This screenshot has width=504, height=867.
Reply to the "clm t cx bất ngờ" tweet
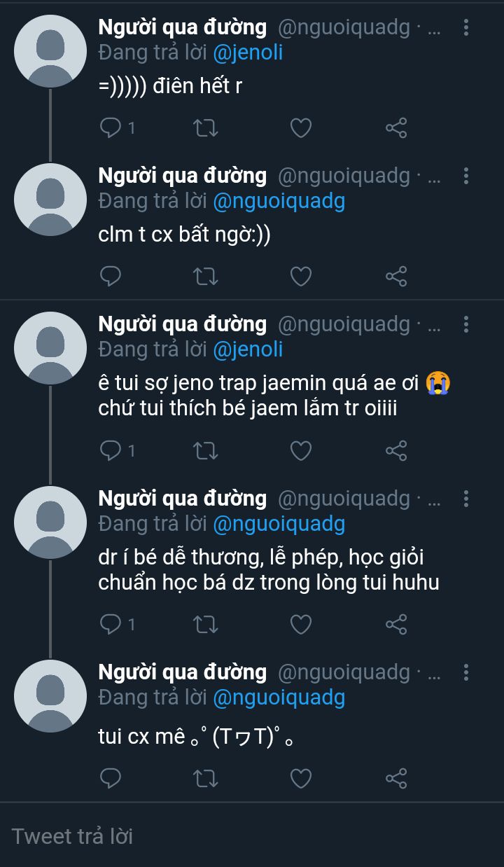click(x=111, y=277)
